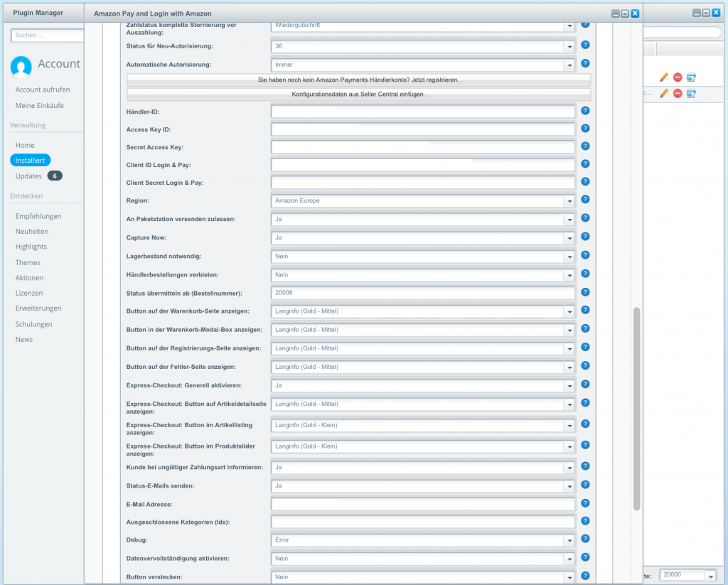
Task: Open News link in sidebar
Action: (x=24, y=339)
